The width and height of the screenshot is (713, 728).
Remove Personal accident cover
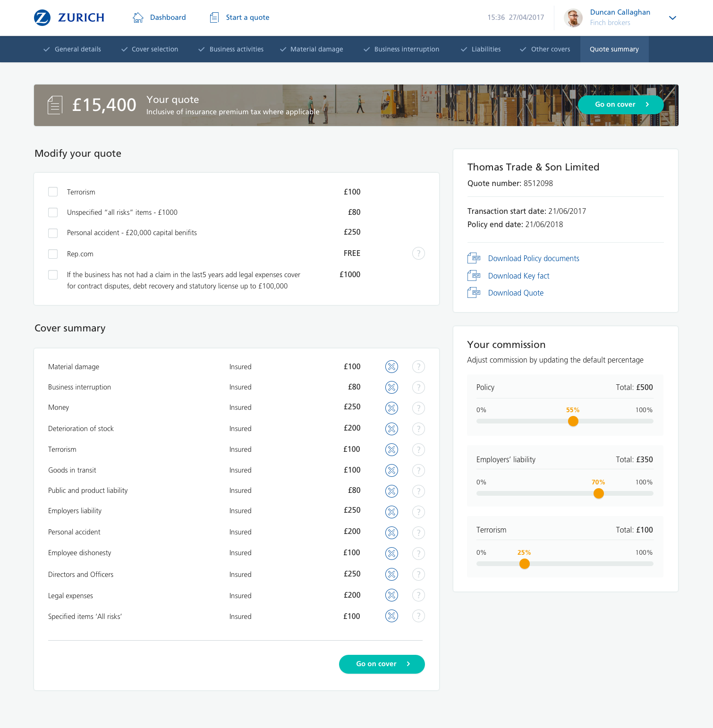tap(391, 533)
